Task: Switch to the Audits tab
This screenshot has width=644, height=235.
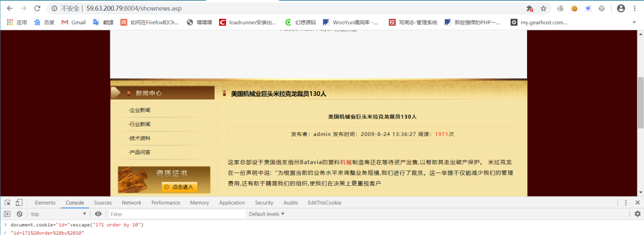Action: pos(291,203)
